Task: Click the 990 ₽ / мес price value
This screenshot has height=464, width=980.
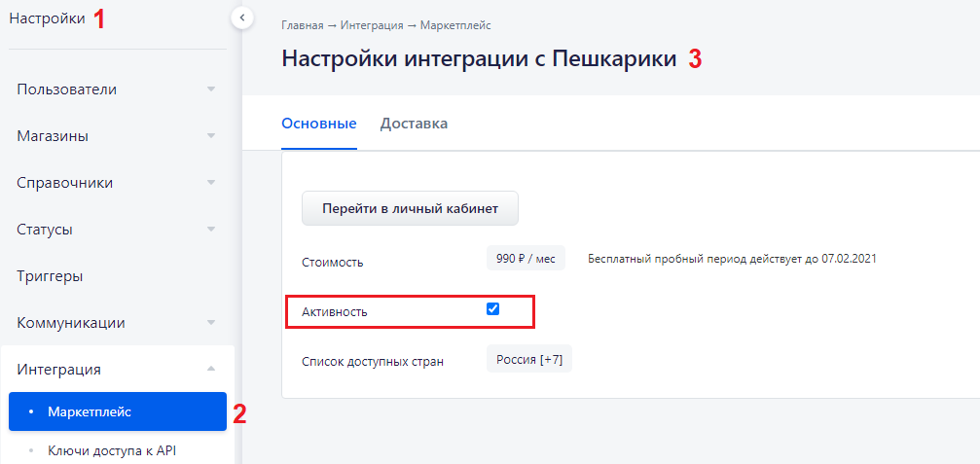Action: point(526,259)
